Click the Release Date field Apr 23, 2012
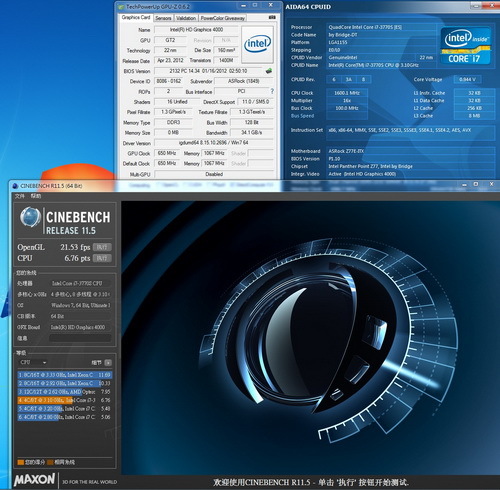500x490 pixels. click(170, 60)
